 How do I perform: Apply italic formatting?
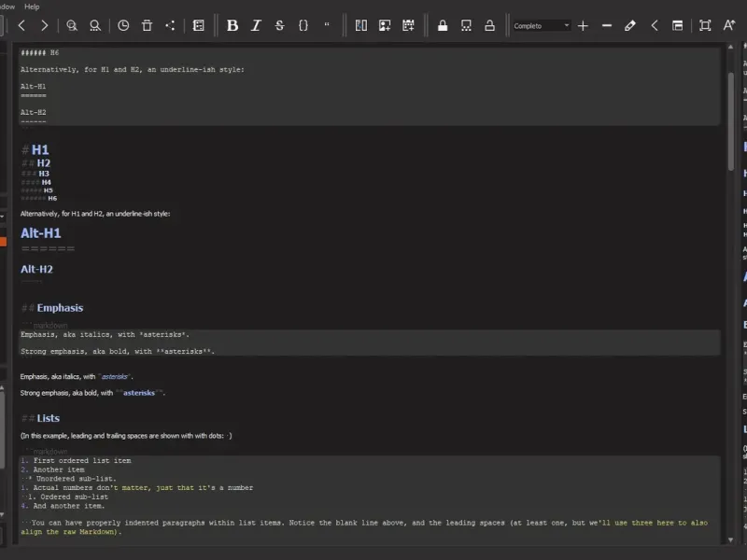256,25
